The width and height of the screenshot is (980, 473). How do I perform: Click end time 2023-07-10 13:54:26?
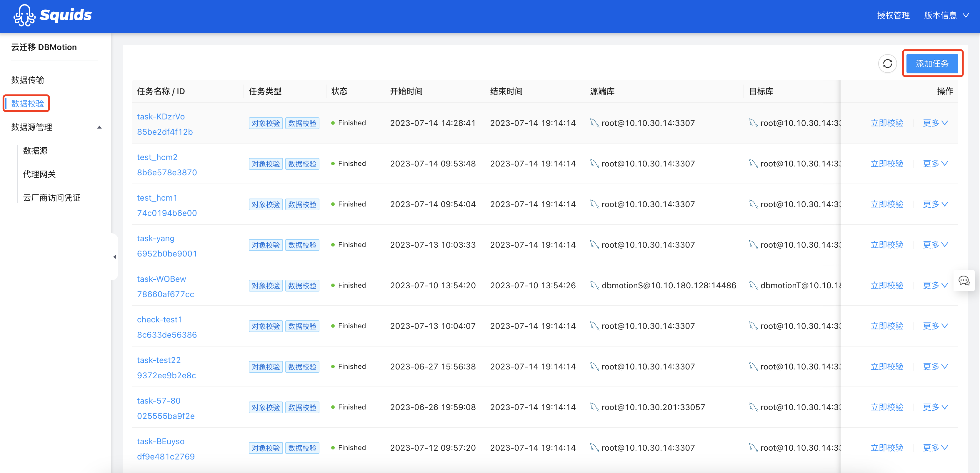point(533,285)
